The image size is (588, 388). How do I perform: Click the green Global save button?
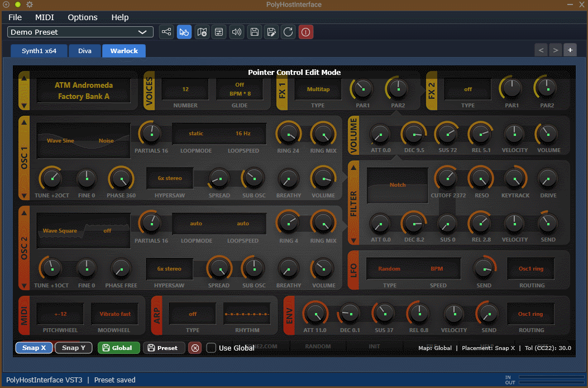(x=118, y=348)
